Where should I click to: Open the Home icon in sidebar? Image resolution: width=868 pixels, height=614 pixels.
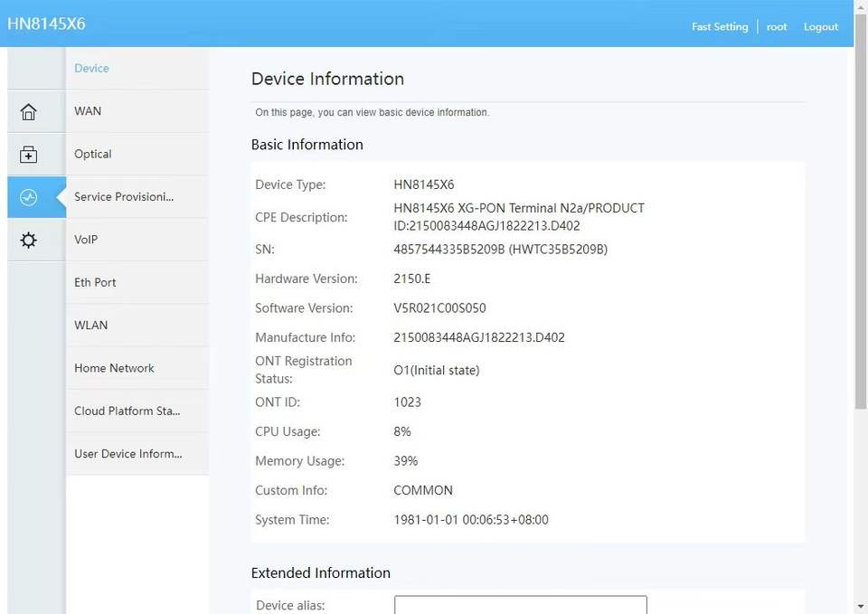coord(28,111)
